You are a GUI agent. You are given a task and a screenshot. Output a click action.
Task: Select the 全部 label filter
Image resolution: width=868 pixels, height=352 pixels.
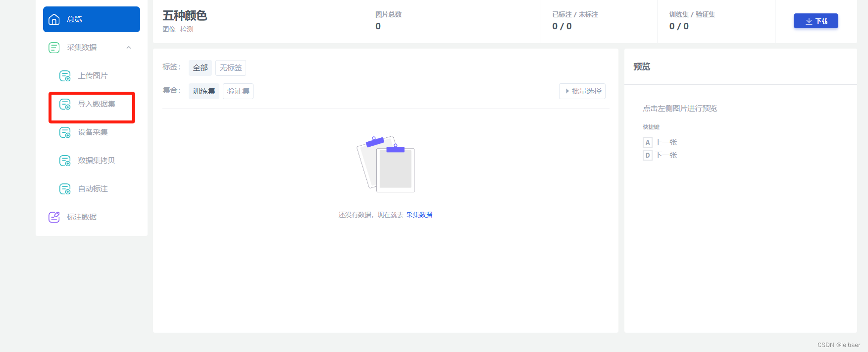(200, 68)
